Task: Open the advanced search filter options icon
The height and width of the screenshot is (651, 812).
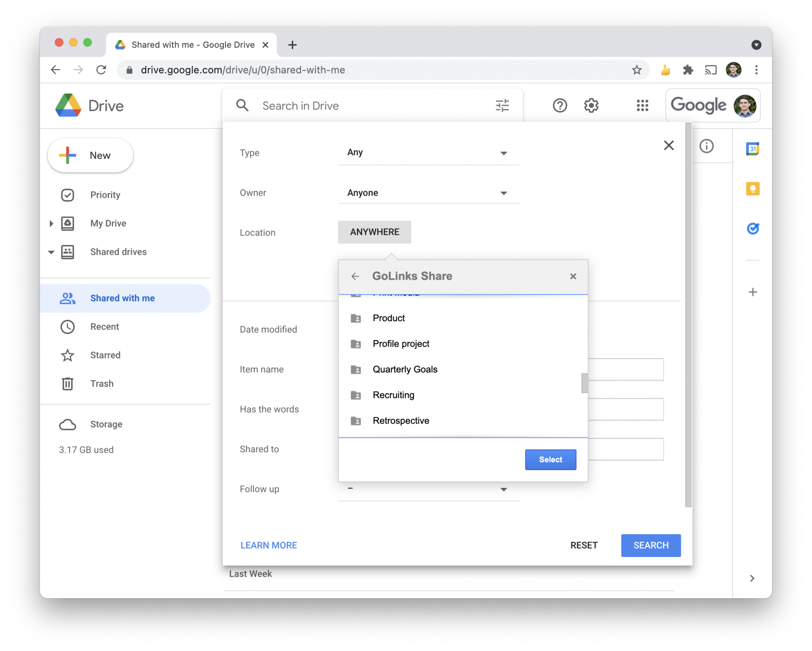Action: [502, 105]
